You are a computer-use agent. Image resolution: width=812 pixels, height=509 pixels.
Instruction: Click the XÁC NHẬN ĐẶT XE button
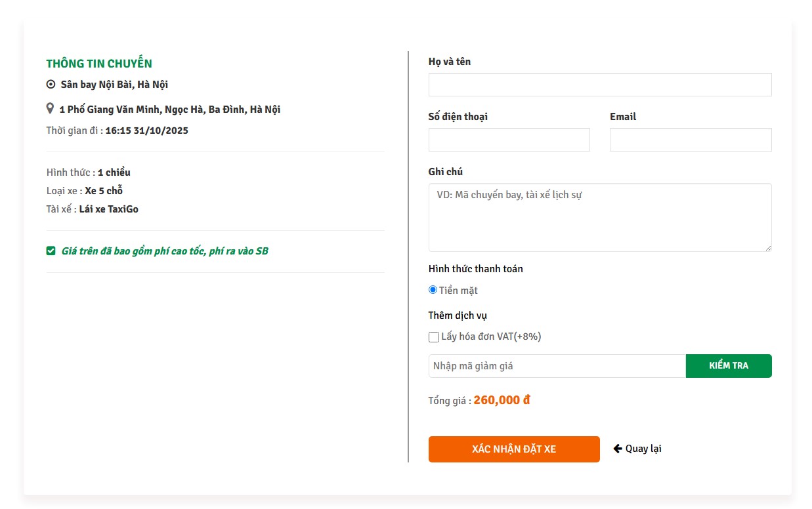tap(513, 449)
